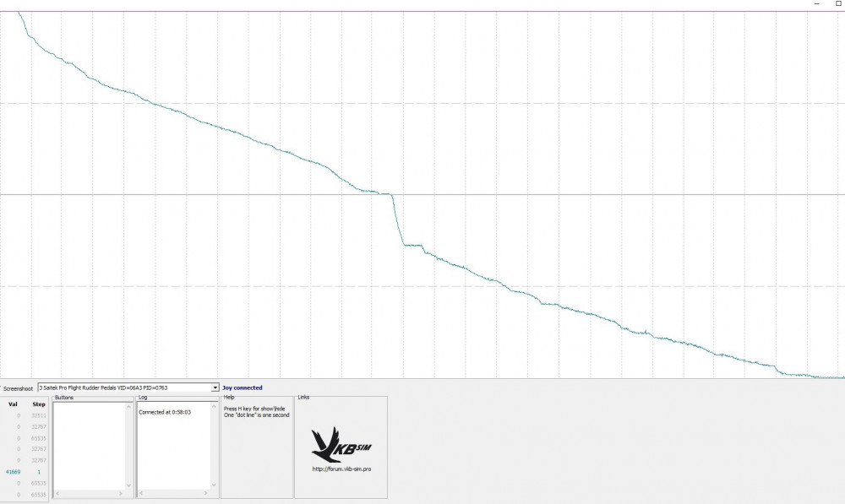This screenshot has width=845, height=504.
Task: Click the scroll-right arrow in the Log box
Action: (x=205, y=493)
